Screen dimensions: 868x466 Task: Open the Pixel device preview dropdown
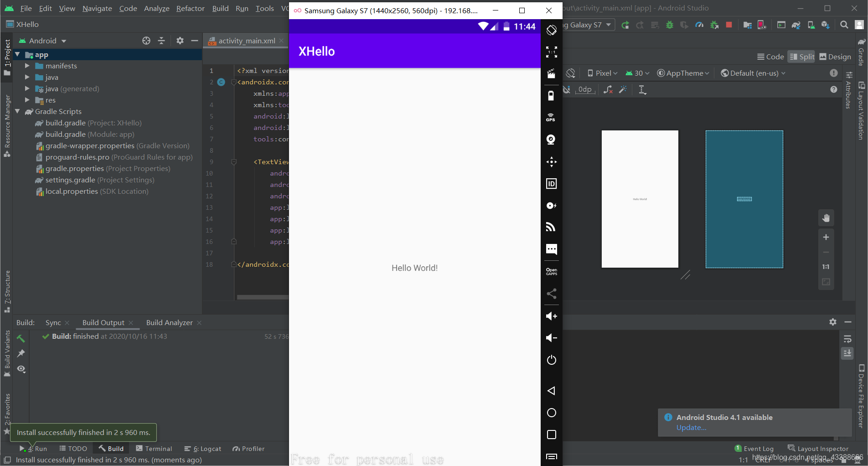tap(602, 73)
